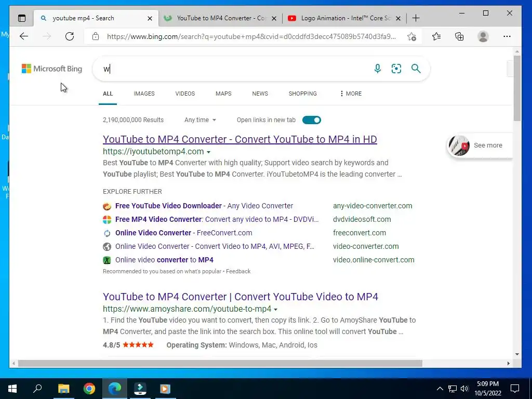Submit search with magnifier icon
Viewport: 532px width, 399px height.
[416, 69]
